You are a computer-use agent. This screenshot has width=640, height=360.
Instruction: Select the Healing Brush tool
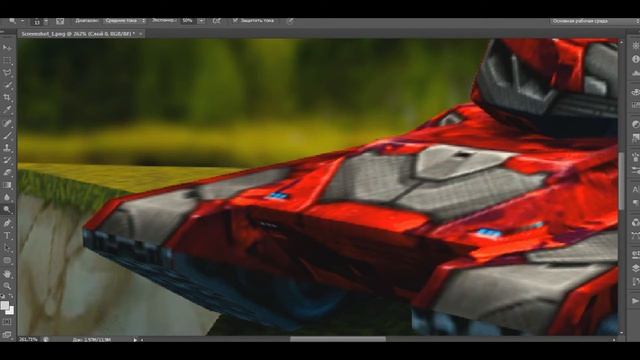(x=7, y=123)
